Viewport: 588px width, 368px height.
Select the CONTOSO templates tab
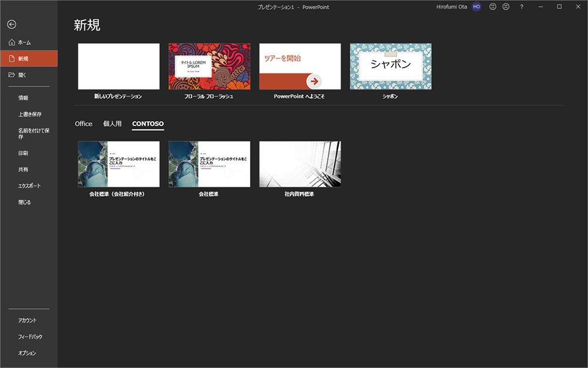pyautogui.click(x=148, y=124)
